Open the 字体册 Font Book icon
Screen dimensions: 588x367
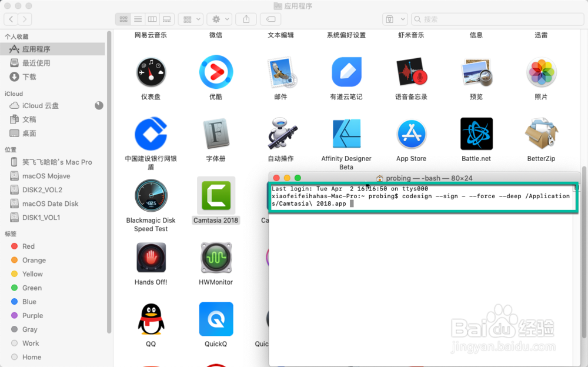216,134
